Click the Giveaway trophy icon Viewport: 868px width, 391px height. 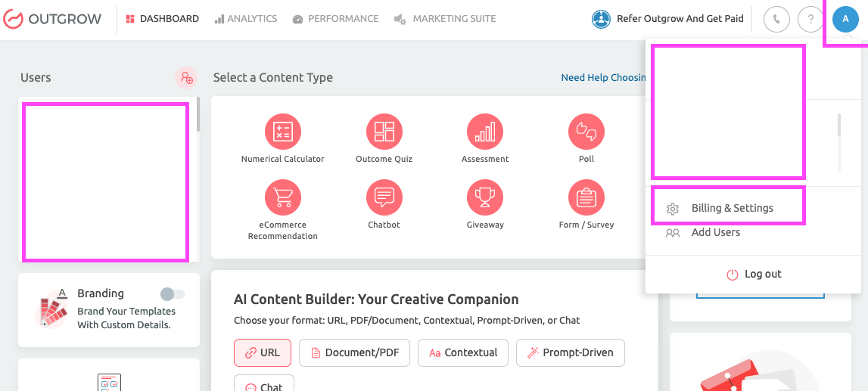click(485, 197)
